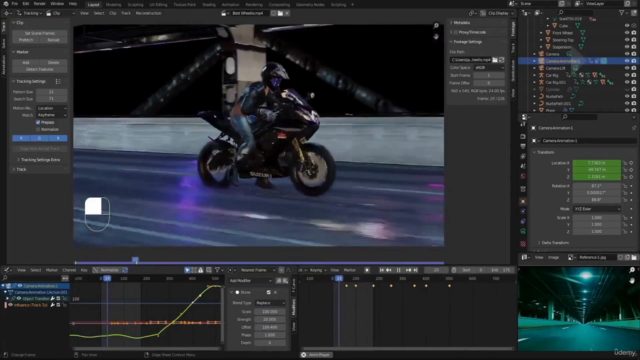Jump to the first frame in timeline

pos(382,270)
